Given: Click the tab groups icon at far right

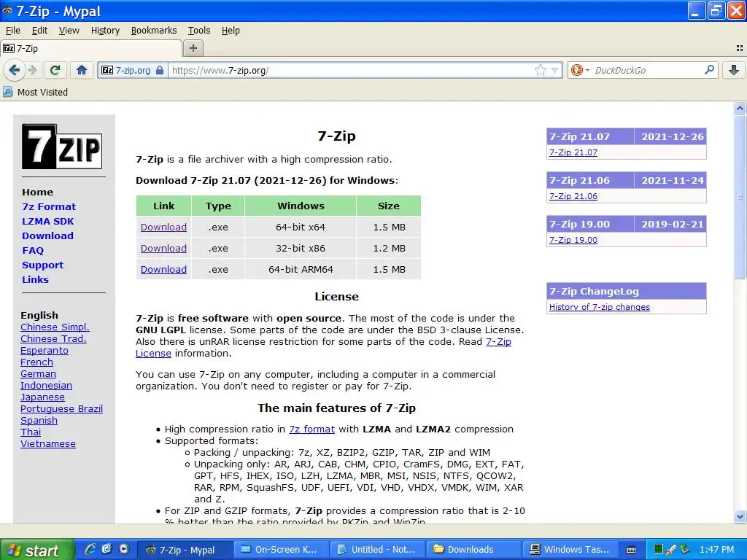Looking at the screenshot, I should [x=740, y=48].
